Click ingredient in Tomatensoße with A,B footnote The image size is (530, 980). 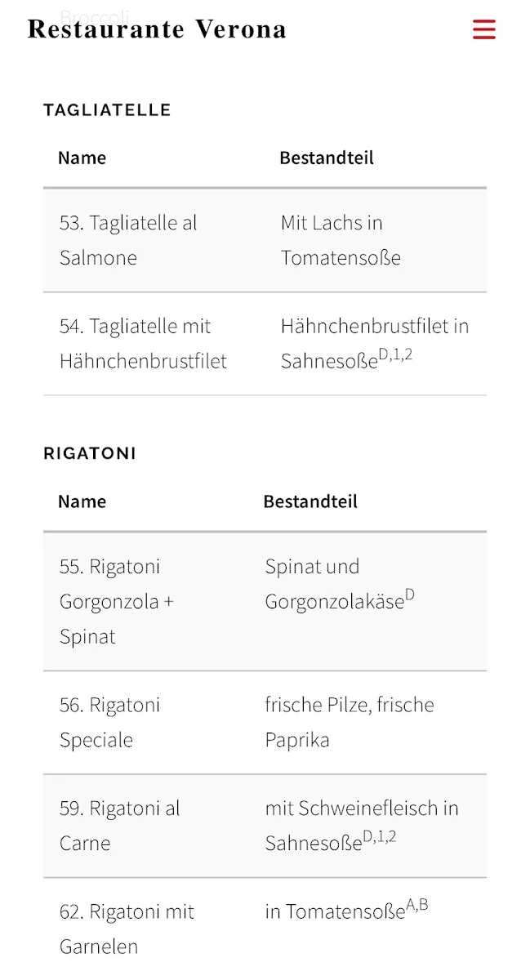346,911
